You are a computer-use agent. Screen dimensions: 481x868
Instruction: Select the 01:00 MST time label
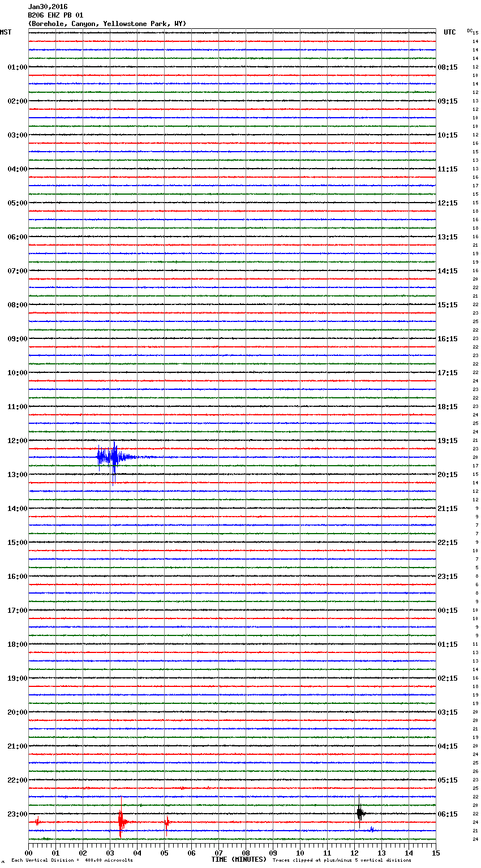coord(17,67)
